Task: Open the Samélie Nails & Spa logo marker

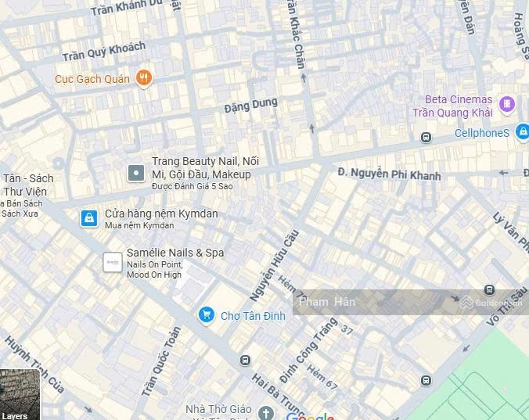Action: click(113, 262)
